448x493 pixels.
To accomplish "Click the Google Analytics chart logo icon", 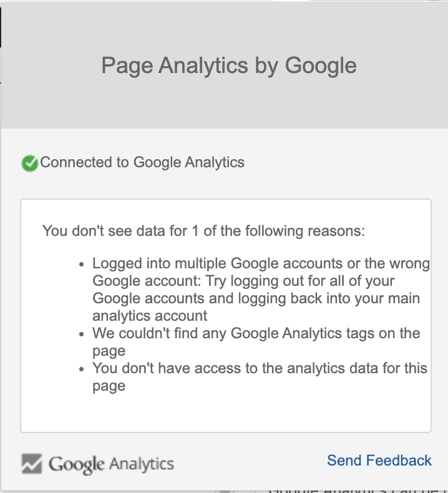I will click(32, 463).
